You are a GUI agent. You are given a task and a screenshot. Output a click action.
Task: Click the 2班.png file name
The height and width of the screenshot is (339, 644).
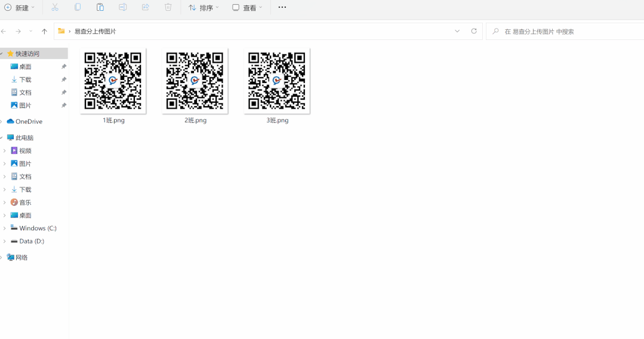click(196, 121)
